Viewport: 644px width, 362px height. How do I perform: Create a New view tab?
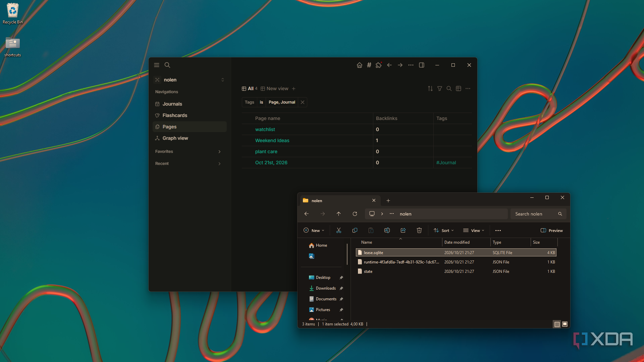tap(274, 88)
